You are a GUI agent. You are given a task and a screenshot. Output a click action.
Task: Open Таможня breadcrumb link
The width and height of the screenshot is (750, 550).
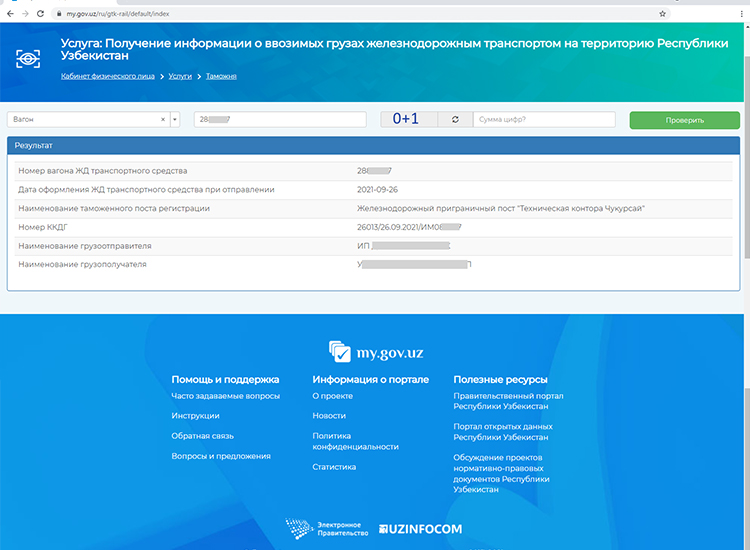pyautogui.click(x=221, y=76)
